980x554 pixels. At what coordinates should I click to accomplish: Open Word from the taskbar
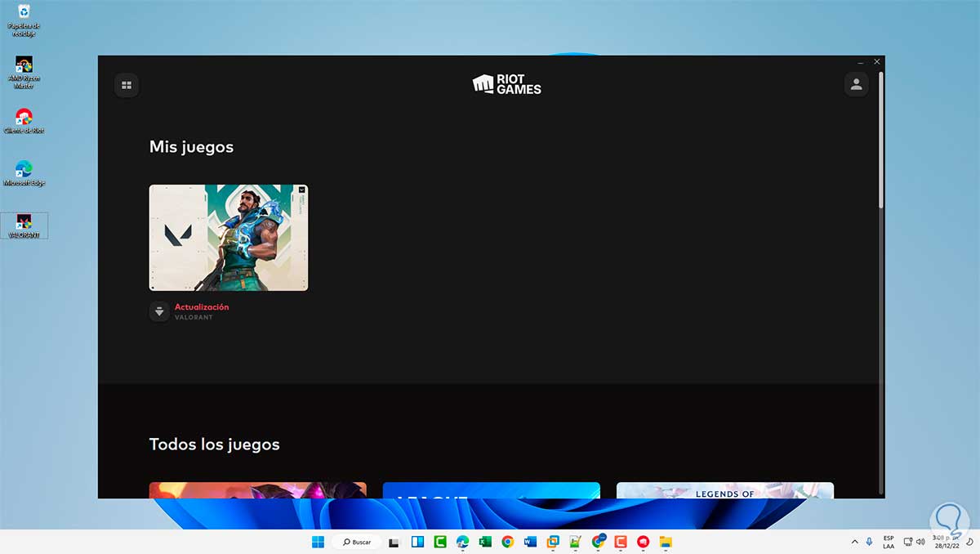coord(530,542)
